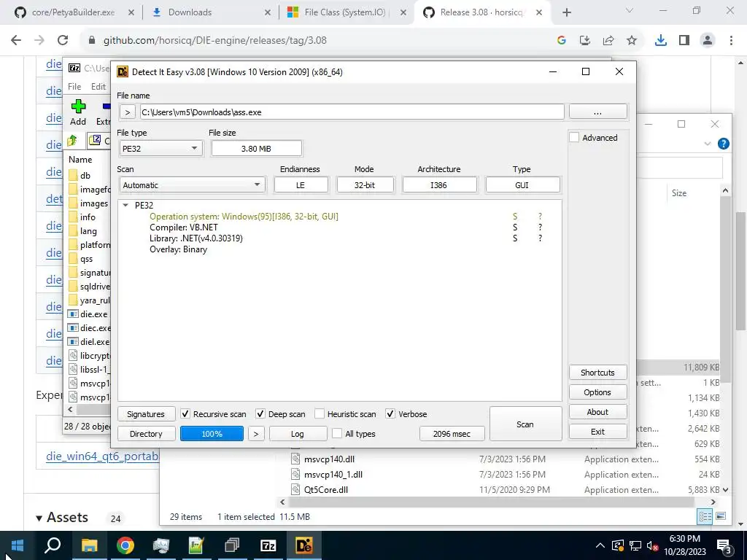747x560 pixels.
Task: Click the About button
Action: (597, 412)
